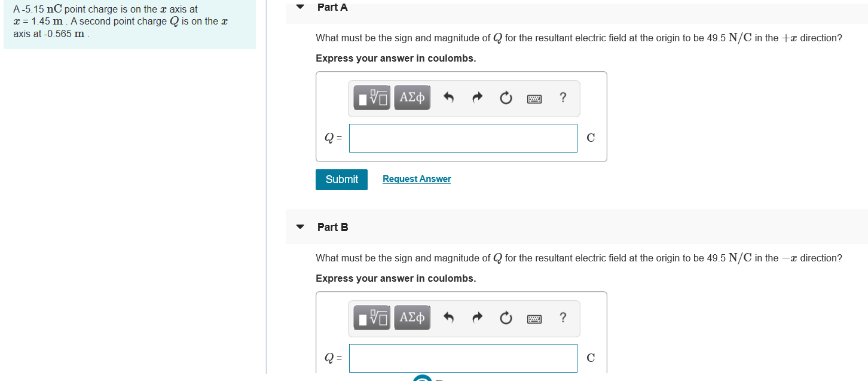This screenshot has width=868, height=381.
Task: Open help question mark in Part A toolbar
Action: pyautogui.click(x=563, y=97)
